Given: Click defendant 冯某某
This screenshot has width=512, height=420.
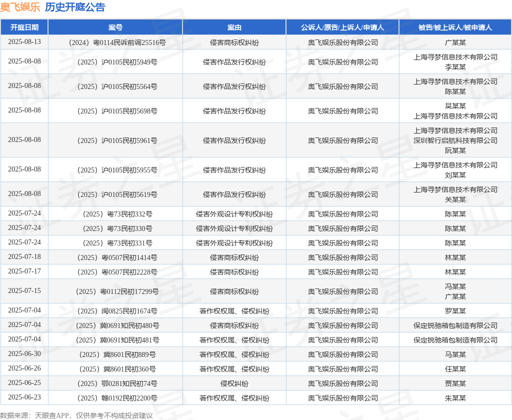Looking at the screenshot, I should click(455, 286).
